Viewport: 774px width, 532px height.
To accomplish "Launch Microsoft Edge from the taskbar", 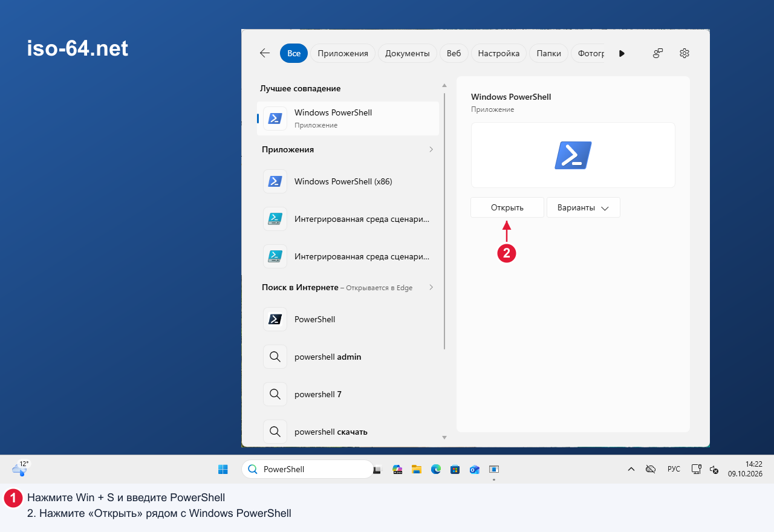I will pos(435,469).
